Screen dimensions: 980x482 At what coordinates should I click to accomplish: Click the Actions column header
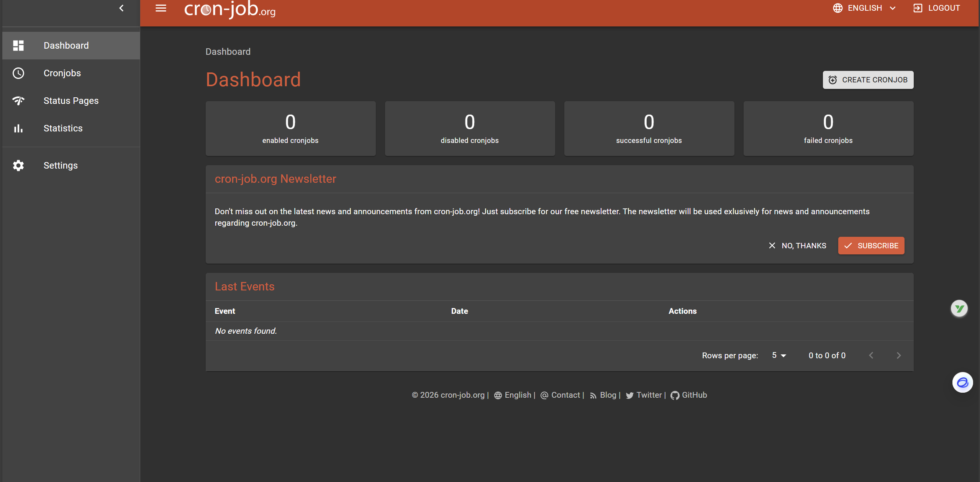pos(683,311)
